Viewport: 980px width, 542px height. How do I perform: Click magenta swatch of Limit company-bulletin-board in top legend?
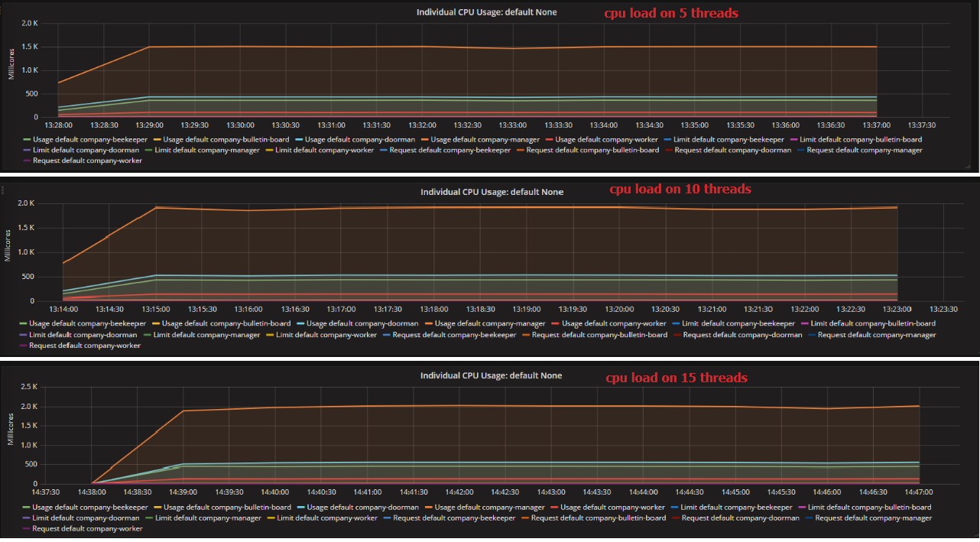click(793, 140)
